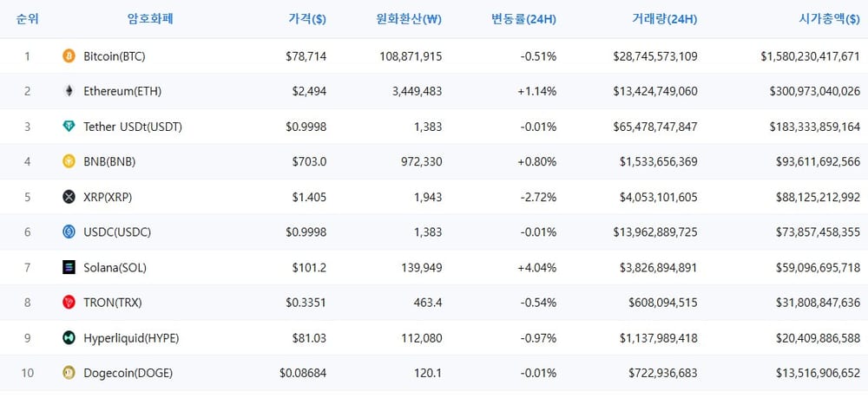The height and width of the screenshot is (398, 868).
Task: Select Tether volume $65,478,747,847
Action: 655,127
